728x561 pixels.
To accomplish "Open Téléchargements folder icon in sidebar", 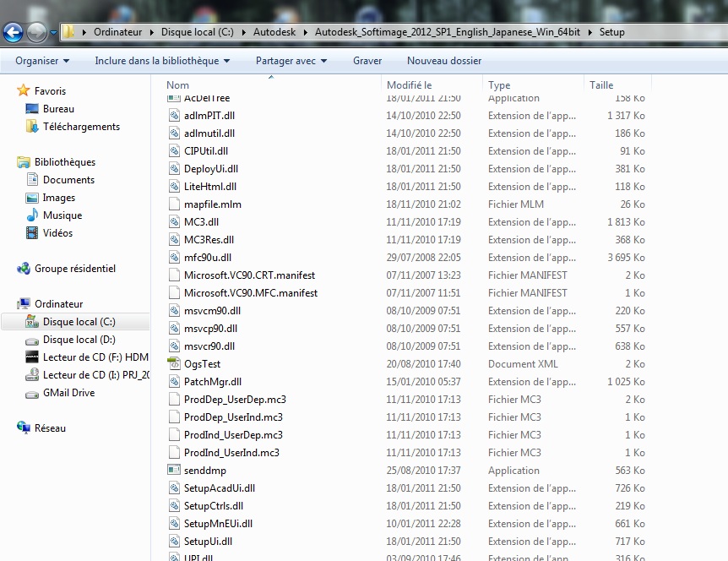I will (32, 127).
